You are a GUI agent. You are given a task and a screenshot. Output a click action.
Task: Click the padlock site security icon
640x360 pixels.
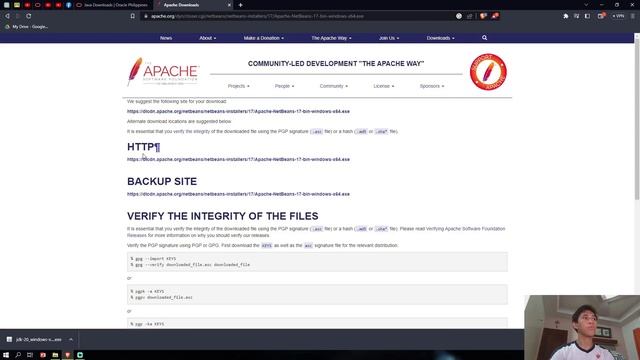click(146, 16)
